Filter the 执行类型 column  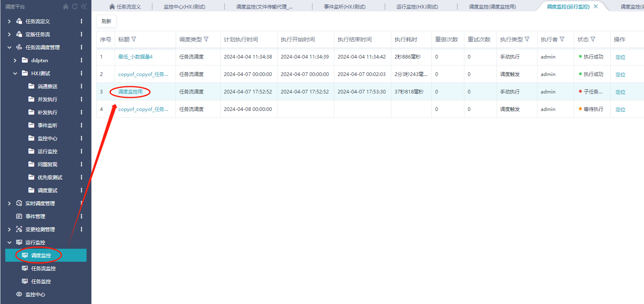click(x=527, y=39)
